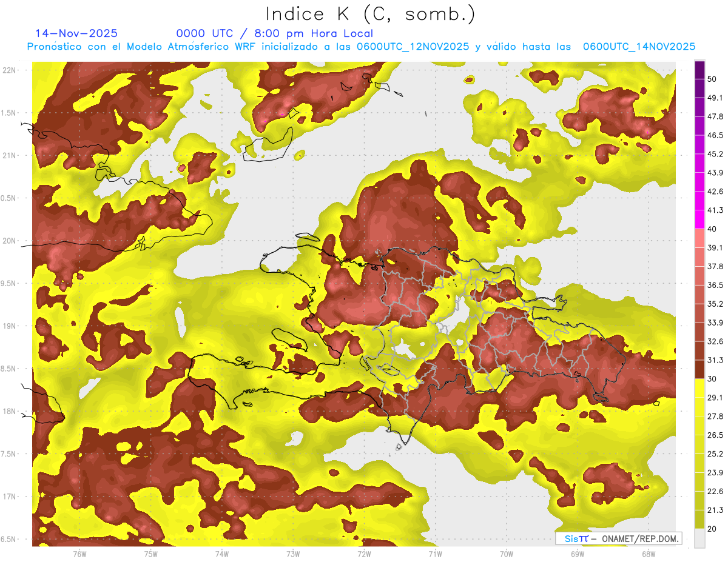The image size is (728, 562).
Task: Click the '49.1' color bar label
Action: pos(715,98)
